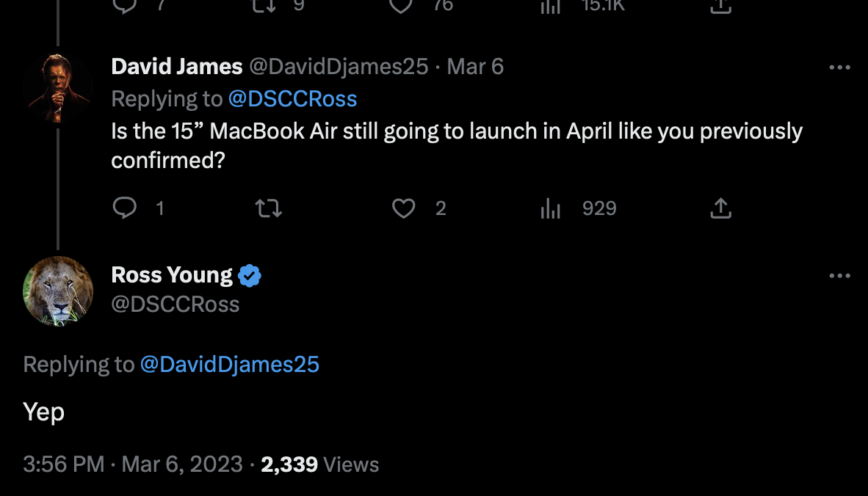
Task: Reply to David James's tweet
Action: click(125, 209)
